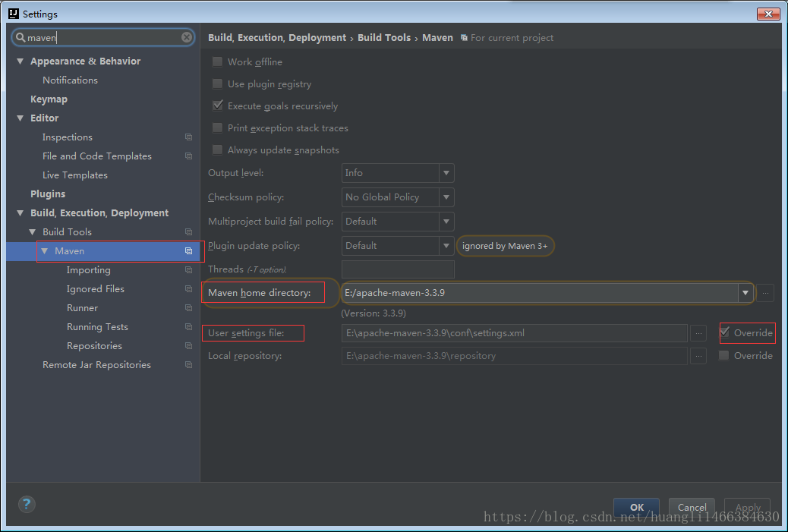Screen dimensions: 788x532
Task: Click the project-level icon beside Running Tests
Action: [188, 327]
